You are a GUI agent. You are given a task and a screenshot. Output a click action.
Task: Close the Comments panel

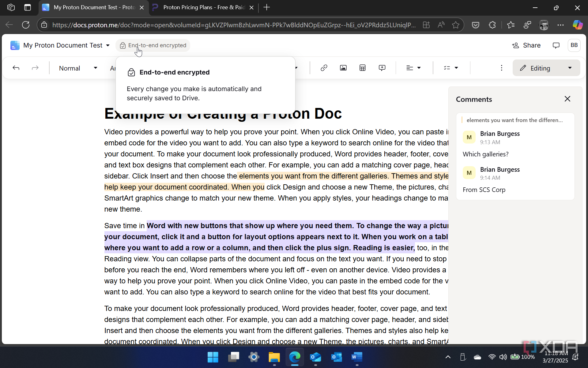(x=567, y=99)
